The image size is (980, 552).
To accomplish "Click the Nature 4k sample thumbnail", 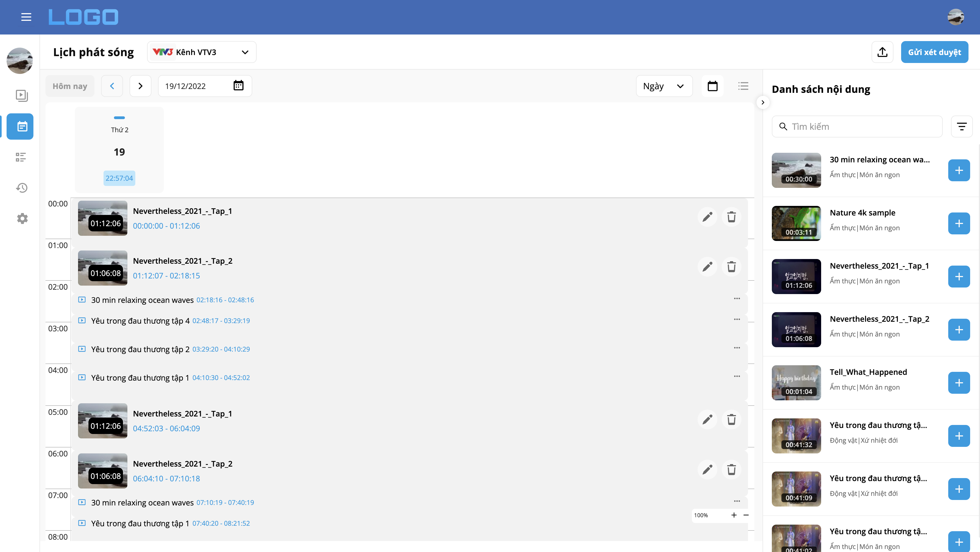I will pyautogui.click(x=796, y=223).
